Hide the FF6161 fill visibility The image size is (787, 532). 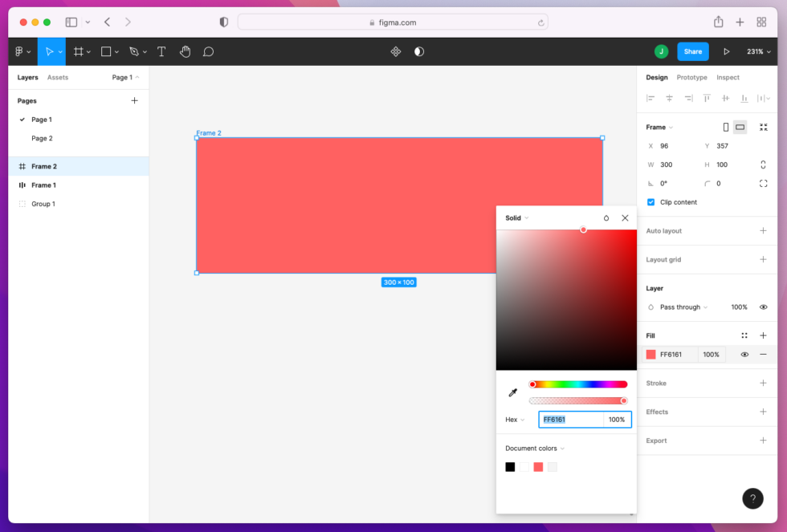coord(744,354)
